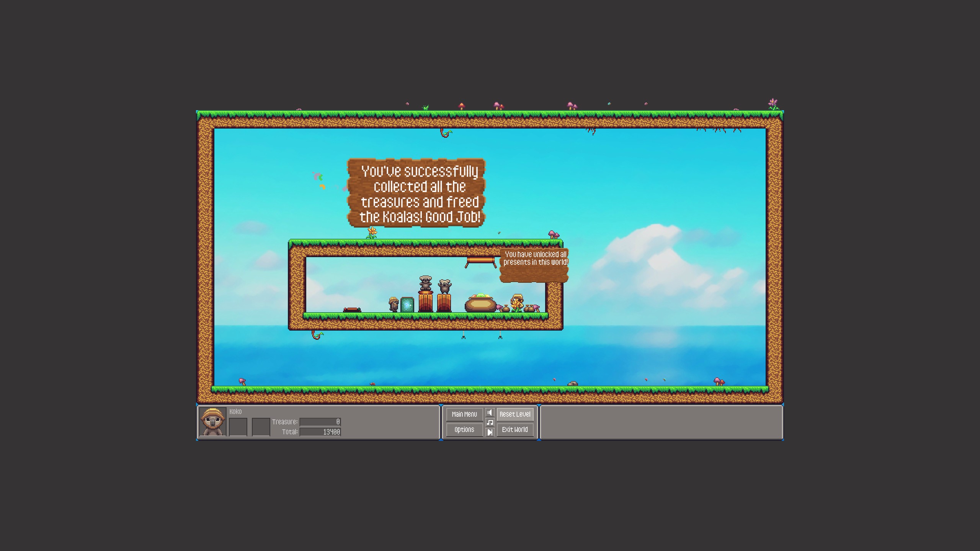Image resolution: width=980 pixels, height=551 pixels.
Task: Click the Total score field
Action: (320, 432)
